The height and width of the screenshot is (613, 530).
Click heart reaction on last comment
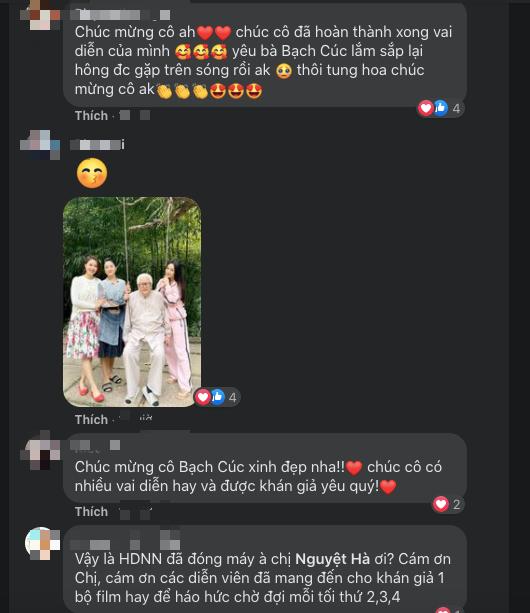coord(443,610)
